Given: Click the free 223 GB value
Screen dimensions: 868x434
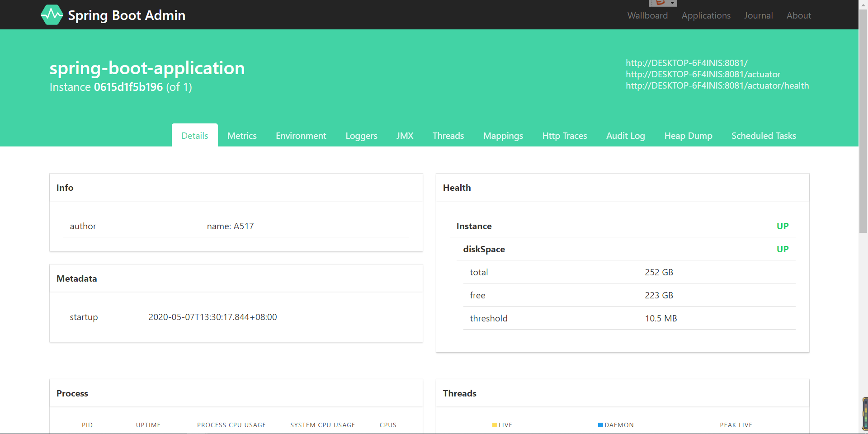Looking at the screenshot, I should pos(659,295).
